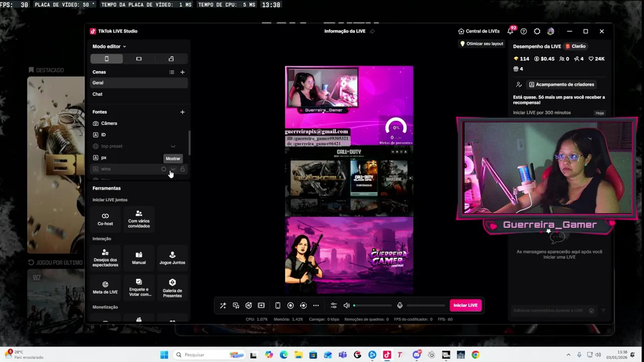This screenshot has height=362, width=644.
Task: Expand the Modo editor dropdown
Action: [x=109, y=46]
